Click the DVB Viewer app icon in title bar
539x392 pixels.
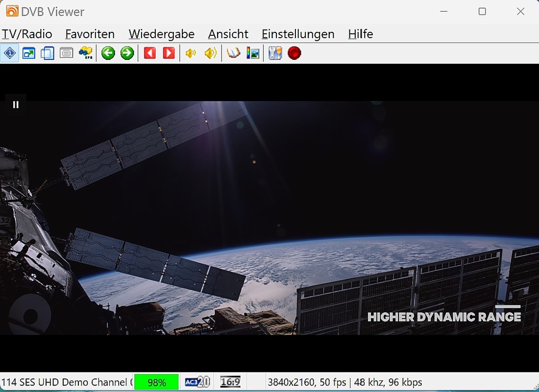point(12,11)
